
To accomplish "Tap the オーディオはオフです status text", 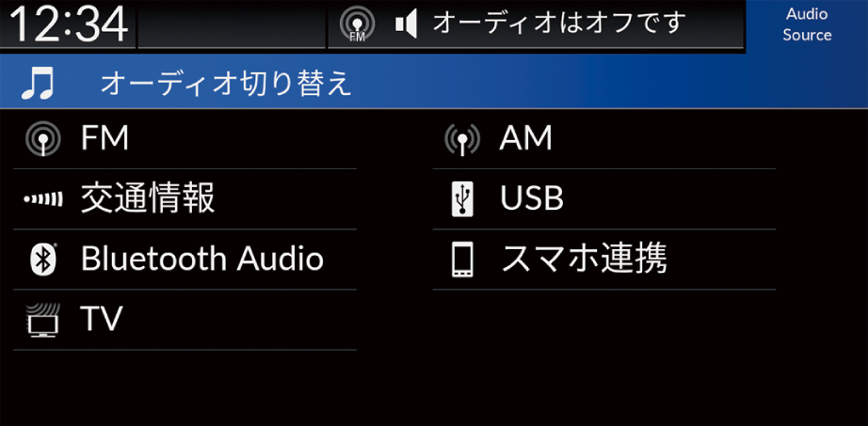I will click(x=559, y=24).
